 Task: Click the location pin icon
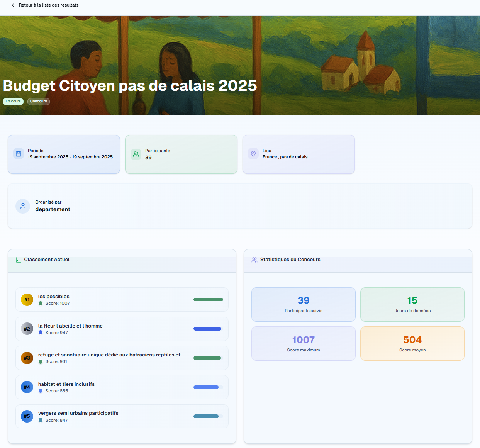(x=253, y=154)
